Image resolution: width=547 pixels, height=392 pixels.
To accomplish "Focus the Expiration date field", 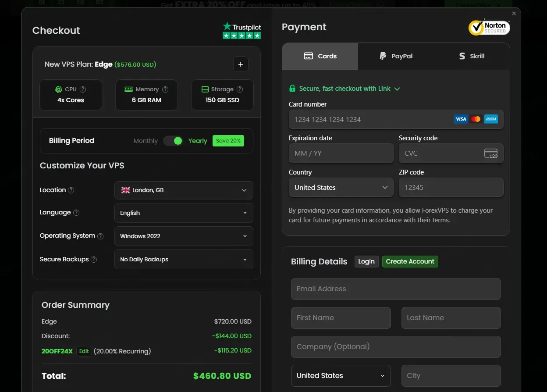I will 341,153.
